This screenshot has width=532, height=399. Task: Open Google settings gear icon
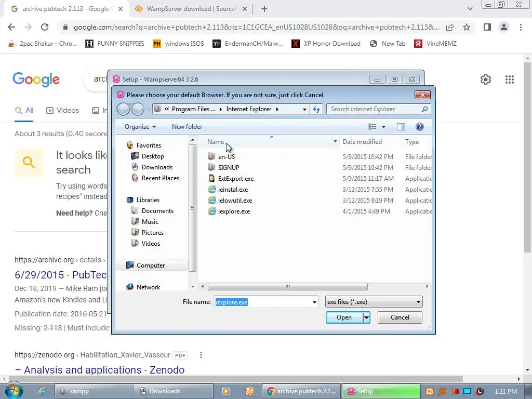[x=486, y=79]
